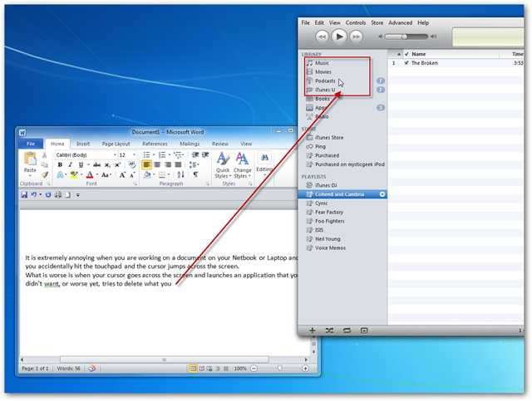This screenshot has width=532, height=401.
Task: Select Movies in the iTunes library
Action: [x=323, y=72]
